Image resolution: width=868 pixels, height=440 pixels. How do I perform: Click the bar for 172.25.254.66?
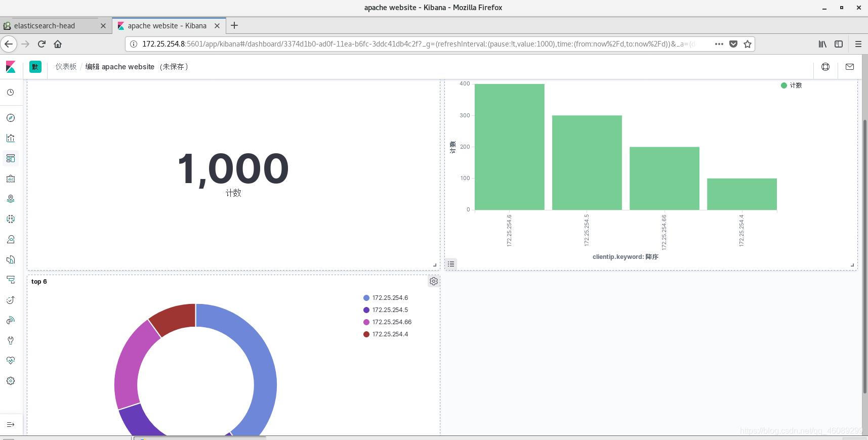(665, 179)
